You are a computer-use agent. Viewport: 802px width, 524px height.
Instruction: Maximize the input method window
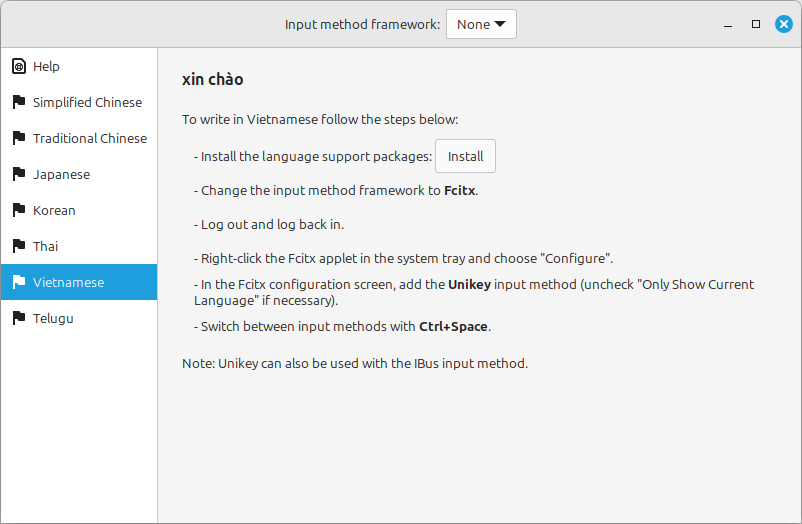pyautogui.click(x=756, y=24)
